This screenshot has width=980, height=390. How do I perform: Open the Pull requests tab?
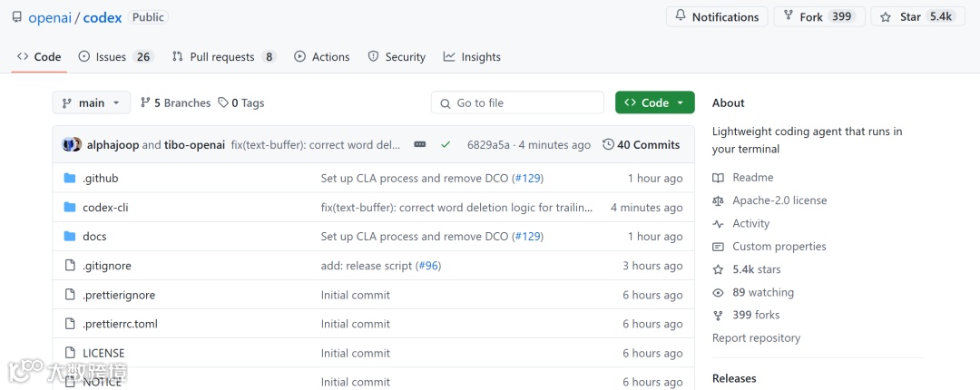point(224,57)
